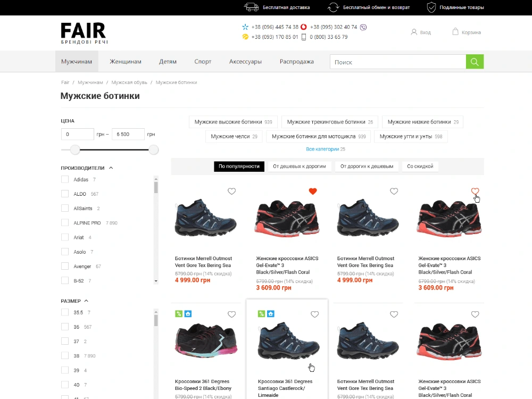
Task: Favorite the 361 Degrees Santiago Castlerock shoes
Action: pyautogui.click(x=315, y=314)
